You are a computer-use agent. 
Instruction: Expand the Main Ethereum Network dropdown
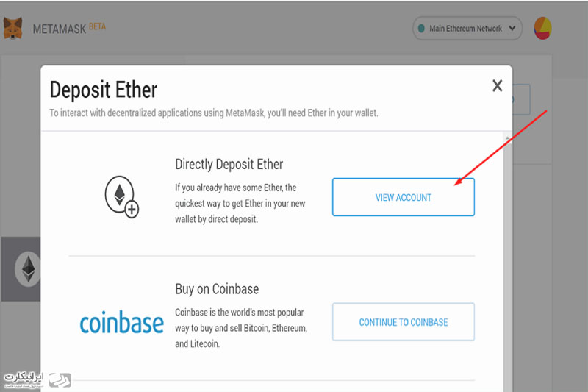click(x=467, y=28)
